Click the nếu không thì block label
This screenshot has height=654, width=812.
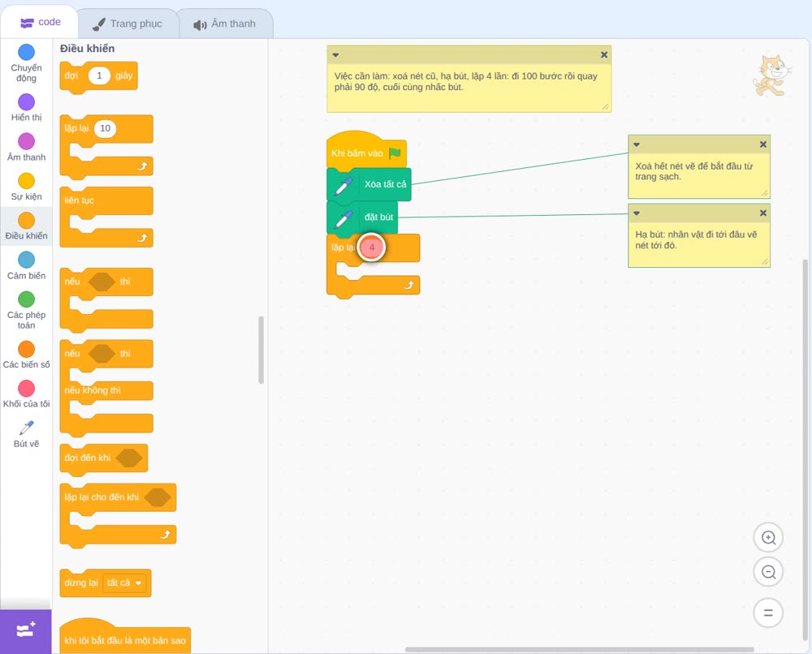93,390
